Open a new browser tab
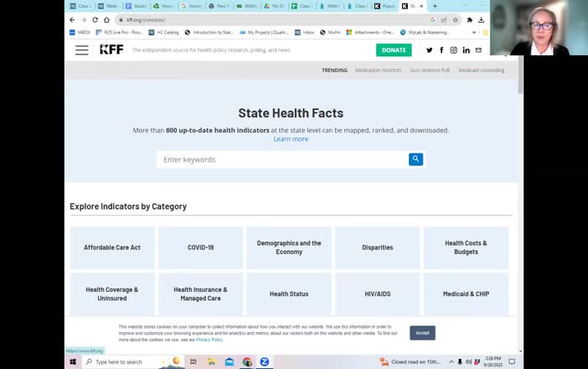The image size is (588, 369). pos(435,6)
